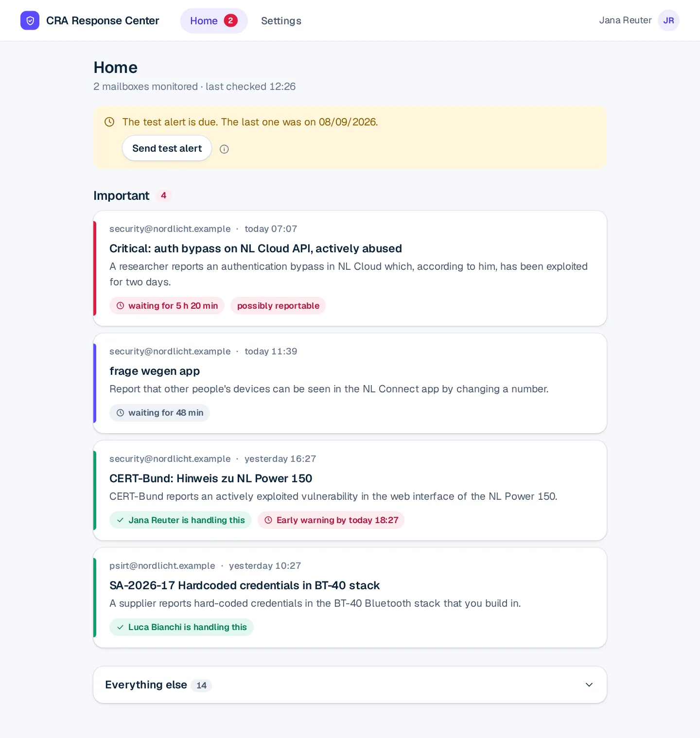The height and width of the screenshot is (738, 700).
Task: Click the CRA shield logo icon
Action: click(30, 20)
